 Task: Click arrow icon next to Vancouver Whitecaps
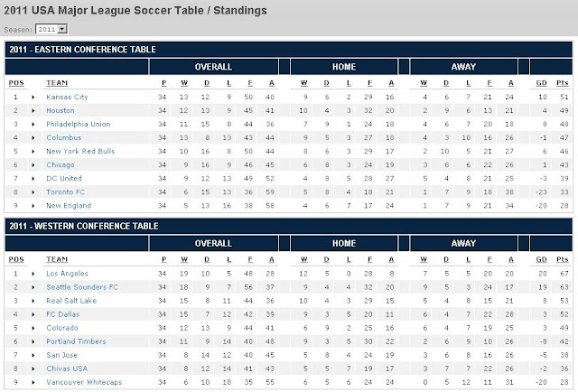(x=33, y=383)
